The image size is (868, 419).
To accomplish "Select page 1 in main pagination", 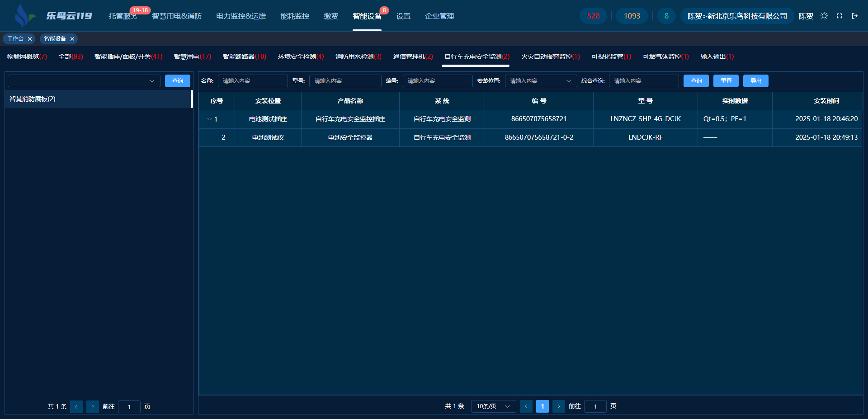I will [x=542, y=406].
